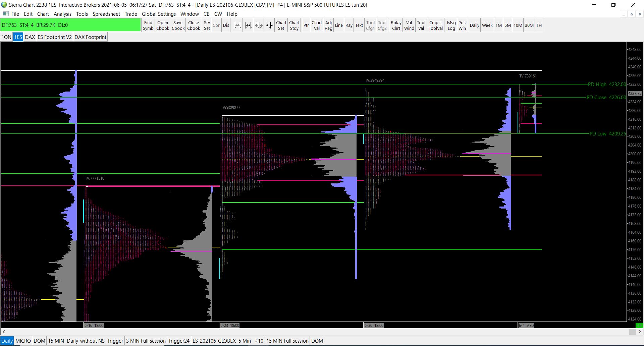Open the Pos Win window

(x=462, y=25)
